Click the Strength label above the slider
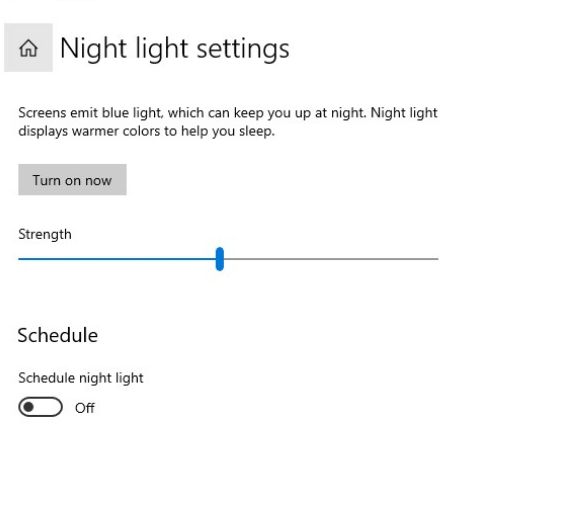Screen dimensions: 567x512 point(45,234)
